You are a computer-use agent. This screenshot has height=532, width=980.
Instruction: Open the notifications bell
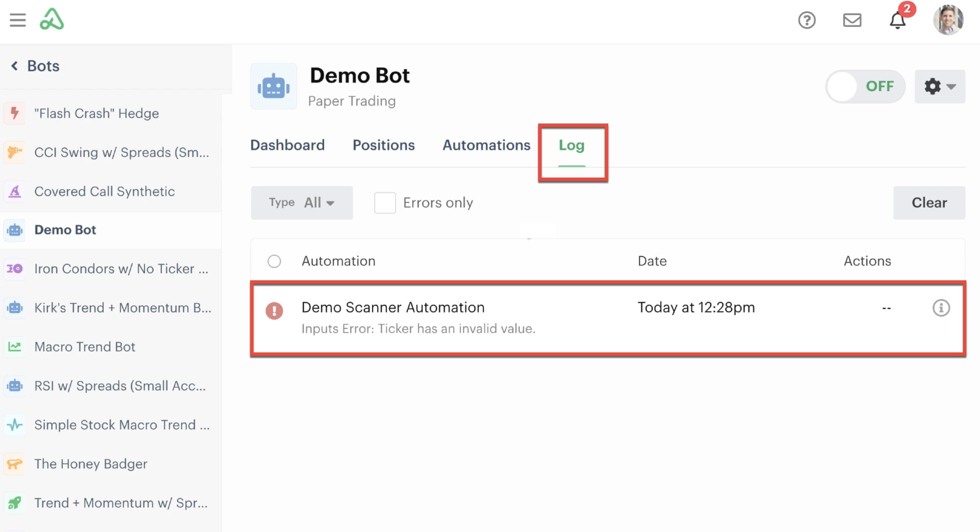(897, 20)
